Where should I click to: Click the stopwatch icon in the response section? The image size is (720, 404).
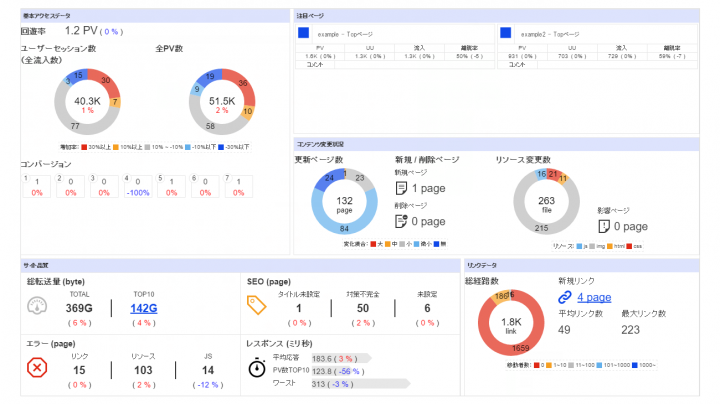257,367
